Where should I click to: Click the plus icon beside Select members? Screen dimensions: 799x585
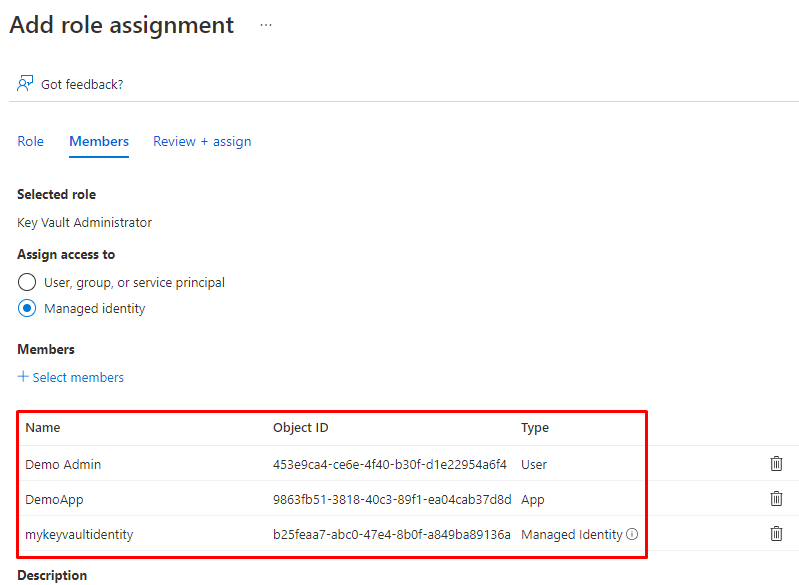[23, 377]
